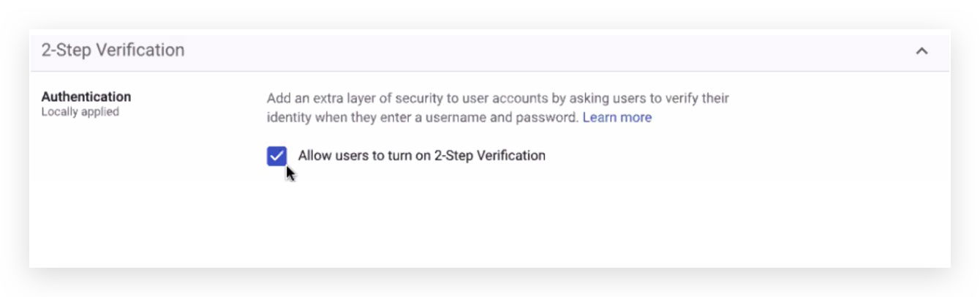Viewport: 980px width, 297px height.
Task: Click the Authentication setting heading
Action: coord(86,97)
